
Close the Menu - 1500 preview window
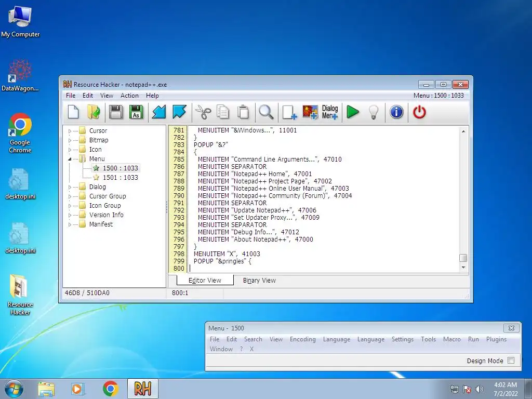point(511,328)
